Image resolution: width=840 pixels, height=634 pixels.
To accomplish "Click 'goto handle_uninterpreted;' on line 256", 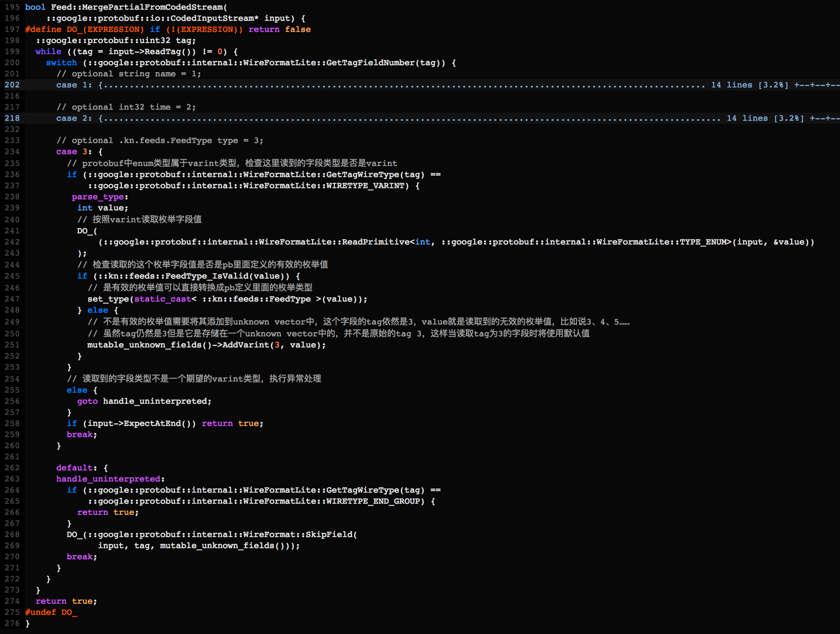I will click(144, 401).
